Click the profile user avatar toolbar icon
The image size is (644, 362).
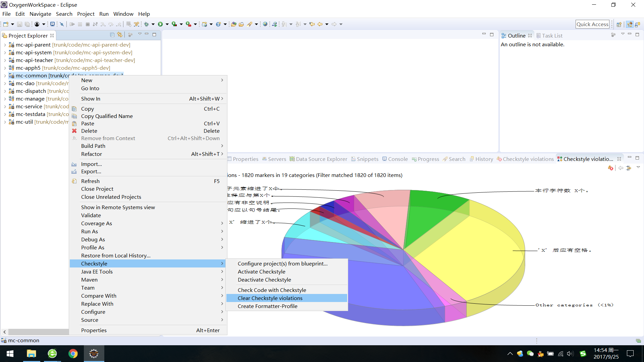pyautogui.click(x=37, y=24)
